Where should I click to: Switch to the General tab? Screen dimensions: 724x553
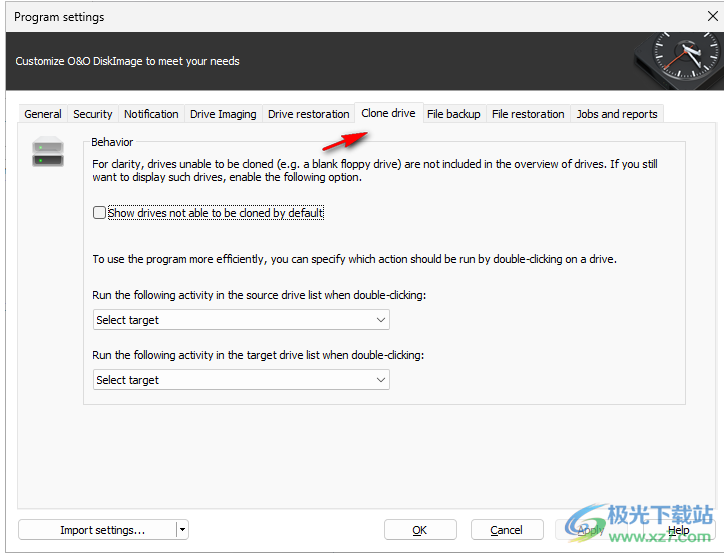click(x=43, y=114)
